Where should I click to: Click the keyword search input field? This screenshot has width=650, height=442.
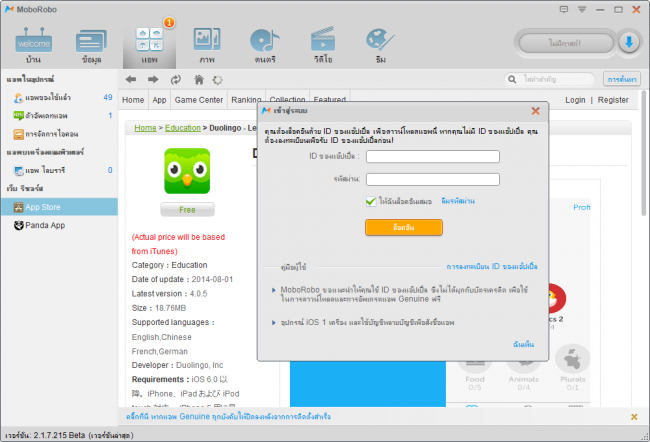point(555,79)
